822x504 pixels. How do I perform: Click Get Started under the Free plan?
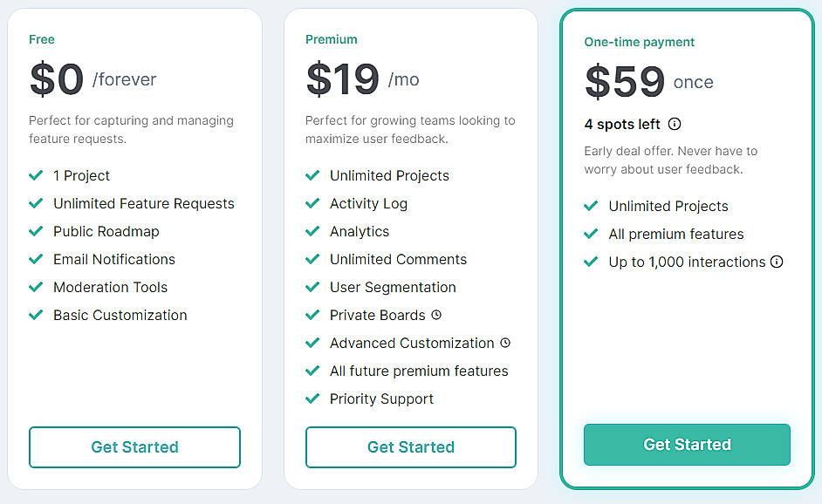pyautogui.click(x=134, y=446)
